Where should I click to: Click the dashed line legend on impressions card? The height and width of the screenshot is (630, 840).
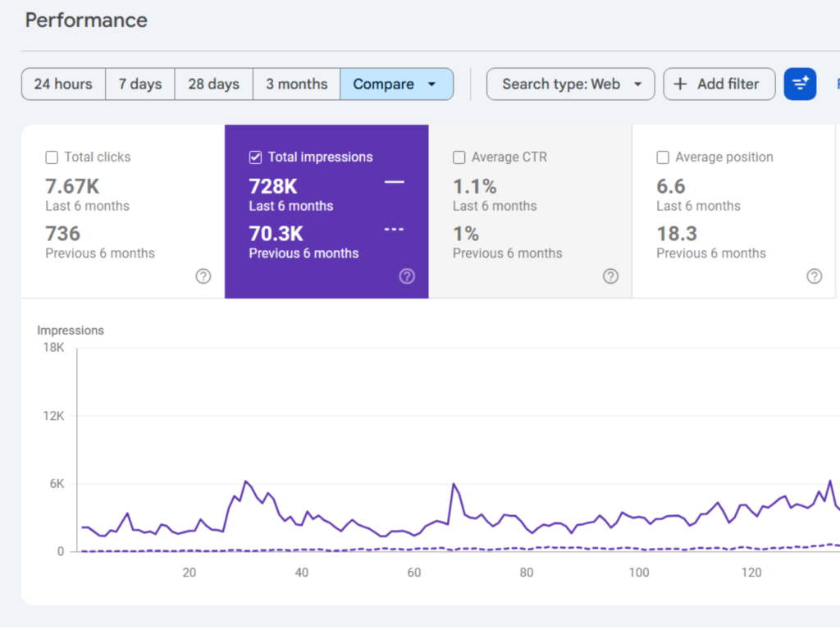[394, 229]
